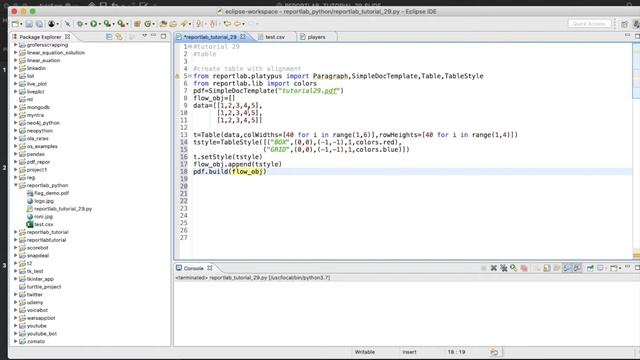Image resolution: width=640 pixels, height=360 pixels.
Task: Expand the reportlab_tutorial project
Action: (x=16, y=232)
